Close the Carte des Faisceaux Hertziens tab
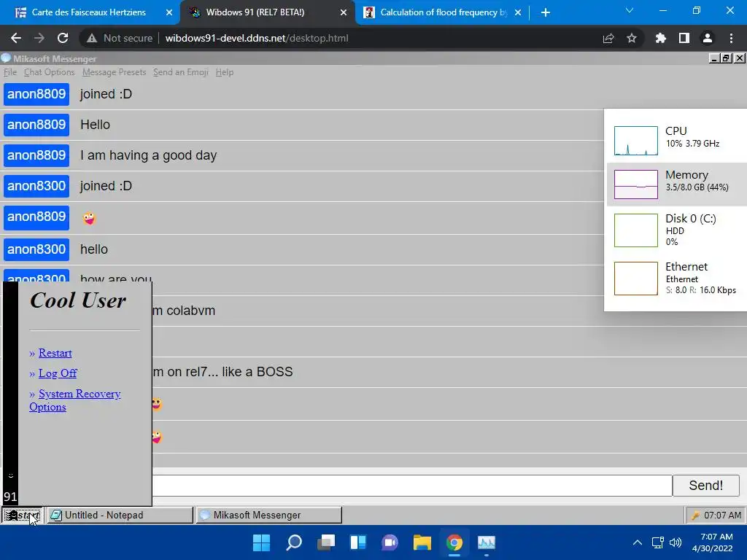This screenshot has width=747, height=560. tap(169, 12)
